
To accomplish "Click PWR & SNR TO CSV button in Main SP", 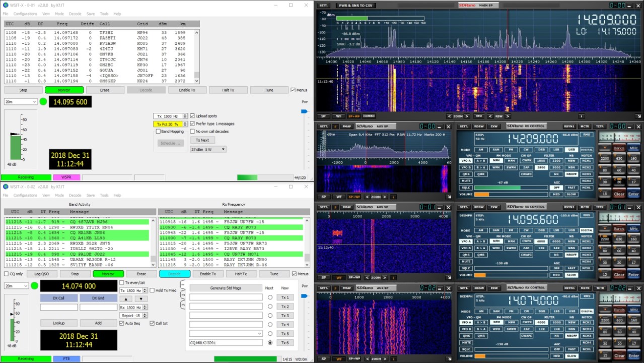I will 356,6.
